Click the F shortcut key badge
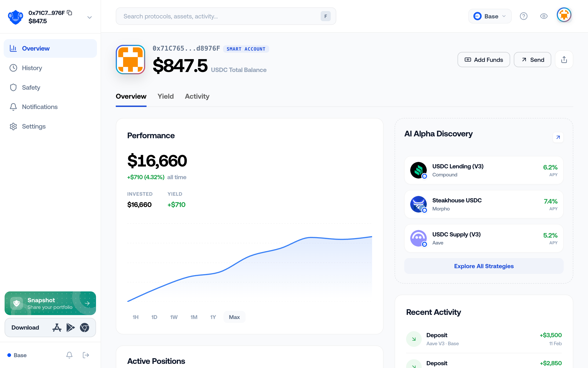 coord(325,16)
